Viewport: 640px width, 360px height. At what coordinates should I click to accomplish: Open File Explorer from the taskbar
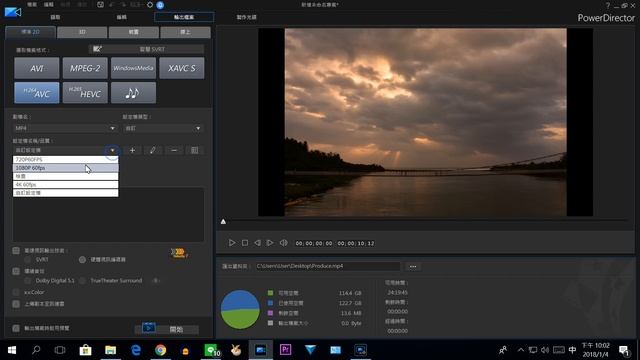(x=110, y=350)
